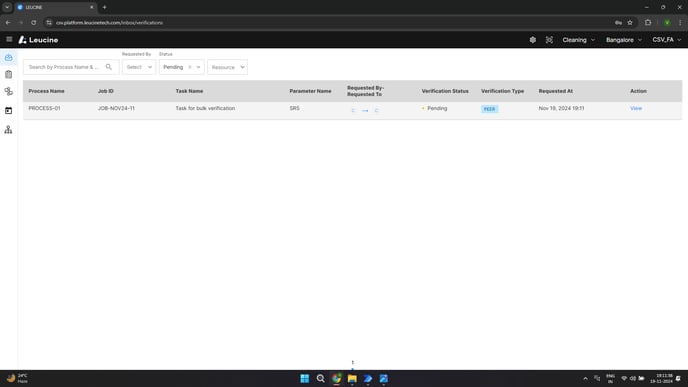This screenshot has height=387, width=688.
Task: Open a new browser tab
Action: pyautogui.click(x=104, y=7)
